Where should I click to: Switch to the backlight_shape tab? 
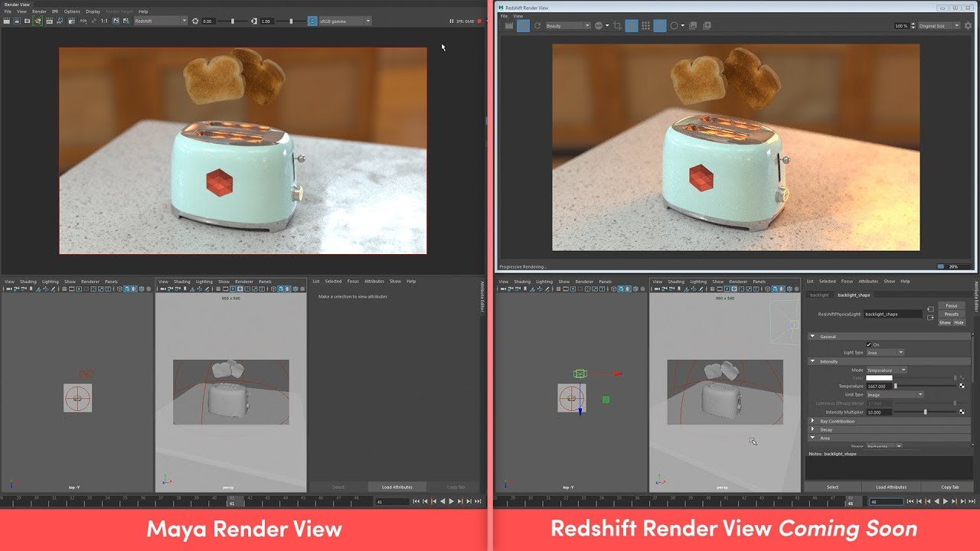(x=854, y=295)
